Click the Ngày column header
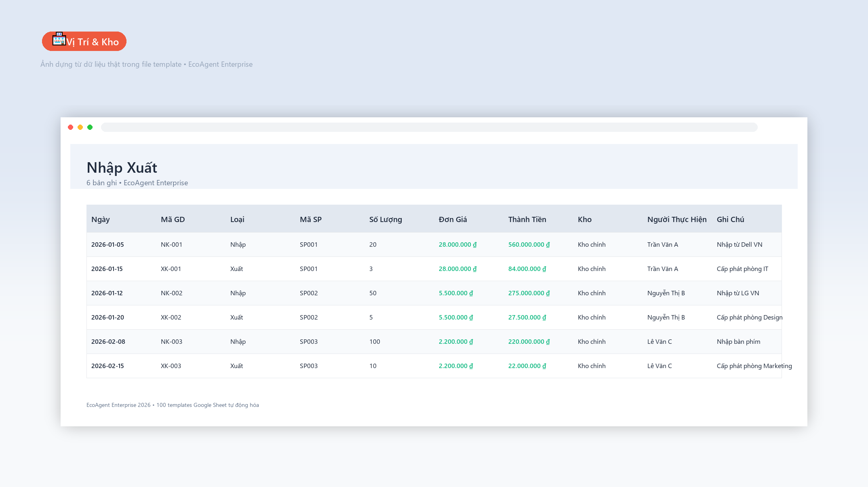The width and height of the screenshot is (868, 487). click(101, 220)
